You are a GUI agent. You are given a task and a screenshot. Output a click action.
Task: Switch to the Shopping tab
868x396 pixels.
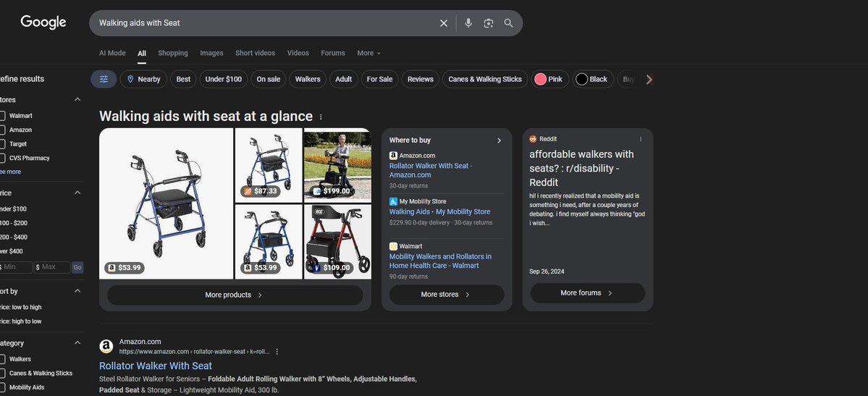click(173, 53)
